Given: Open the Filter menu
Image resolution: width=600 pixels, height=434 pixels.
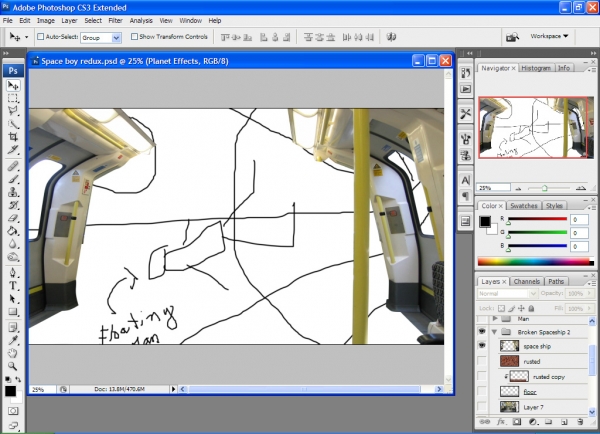Looking at the screenshot, I should [x=115, y=21].
